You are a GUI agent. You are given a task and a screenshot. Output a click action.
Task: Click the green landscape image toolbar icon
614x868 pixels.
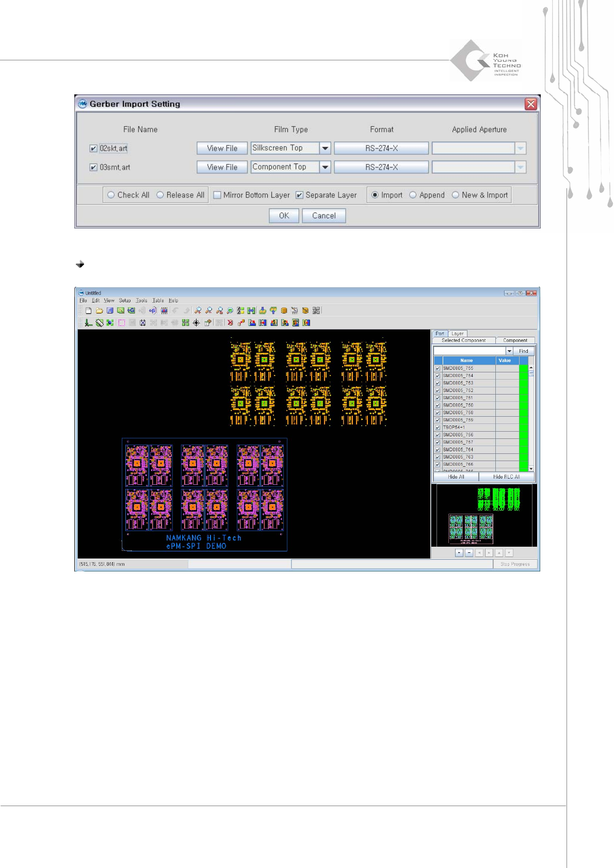pos(120,310)
